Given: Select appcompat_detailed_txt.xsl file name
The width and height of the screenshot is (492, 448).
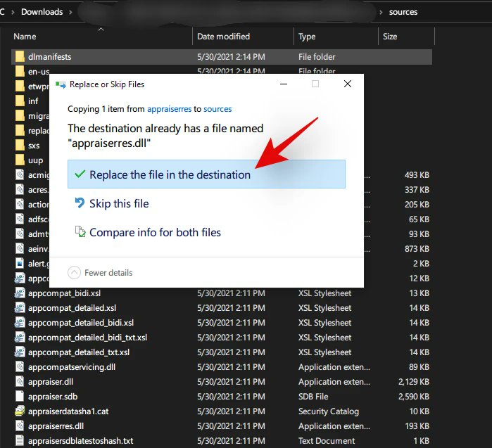Looking at the screenshot, I should pyautogui.click(x=79, y=352).
